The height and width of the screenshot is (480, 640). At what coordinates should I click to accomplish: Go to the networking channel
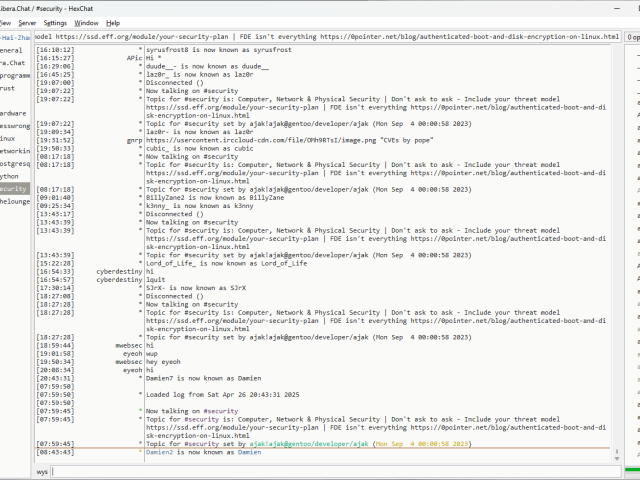tap(12, 150)
